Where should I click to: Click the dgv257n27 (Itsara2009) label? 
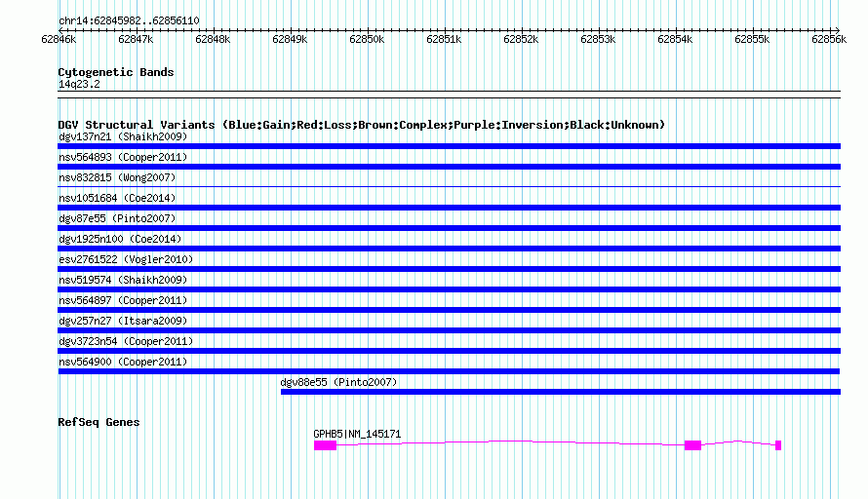pos(123,321)
